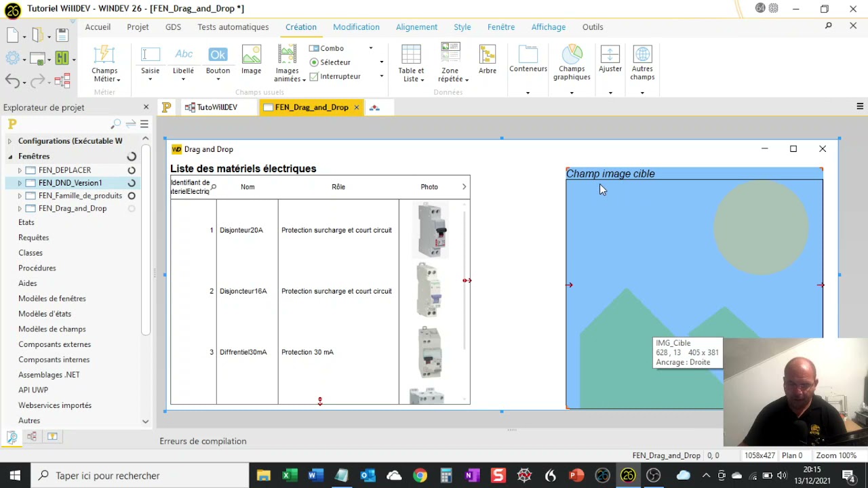Click the Combo control option

pyautogui.click(x=326, y=48)
